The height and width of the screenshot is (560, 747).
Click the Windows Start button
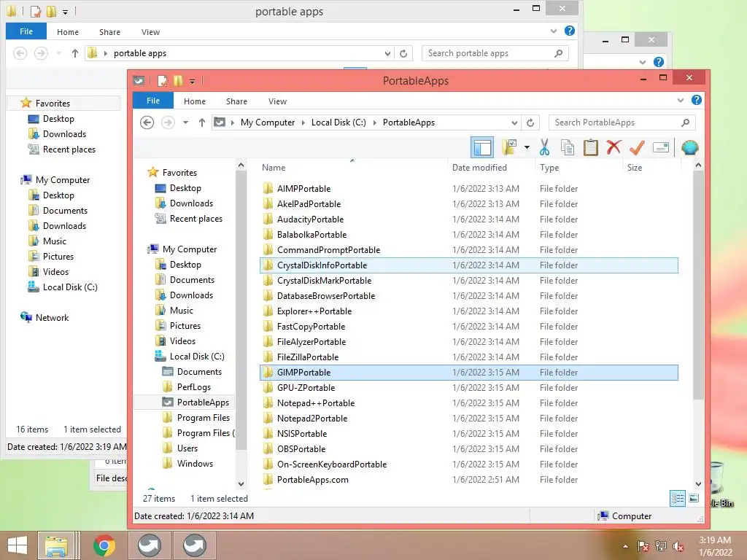(18, 545)
